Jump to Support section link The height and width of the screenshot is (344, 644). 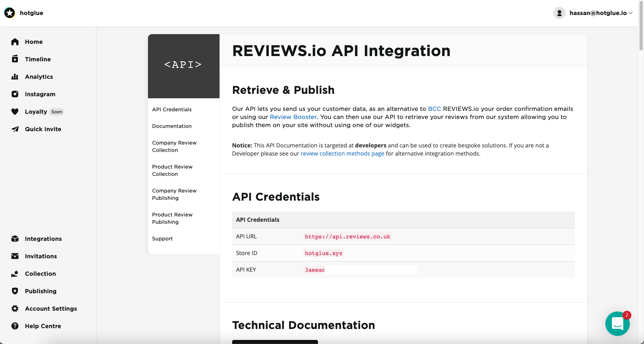click(163, 239)
